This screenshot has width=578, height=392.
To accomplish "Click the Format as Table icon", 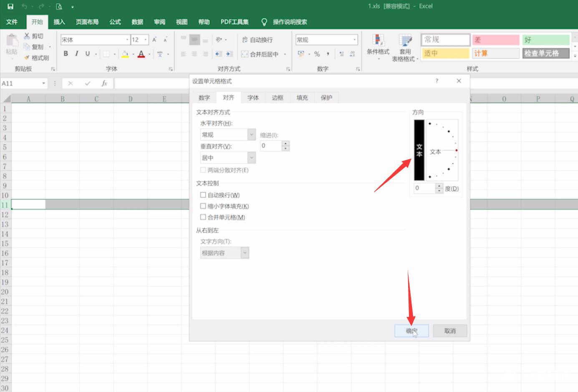I will click(x=405, y=40).
